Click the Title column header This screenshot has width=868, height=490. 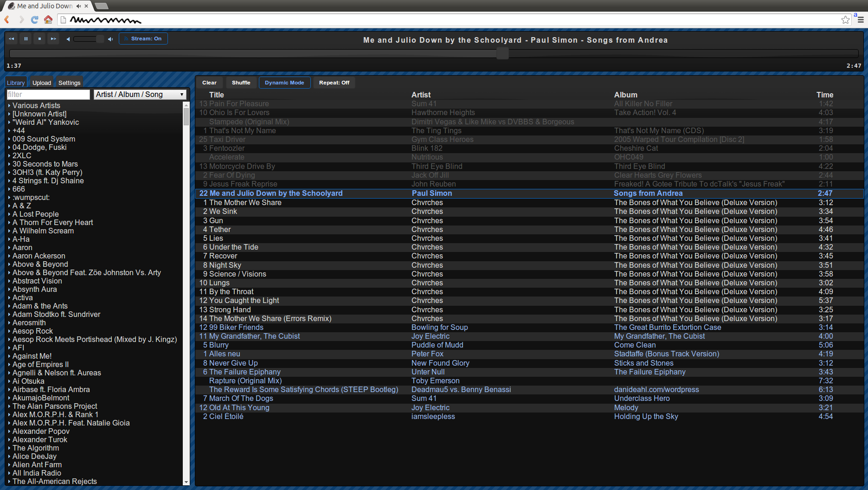pos(216,95)
